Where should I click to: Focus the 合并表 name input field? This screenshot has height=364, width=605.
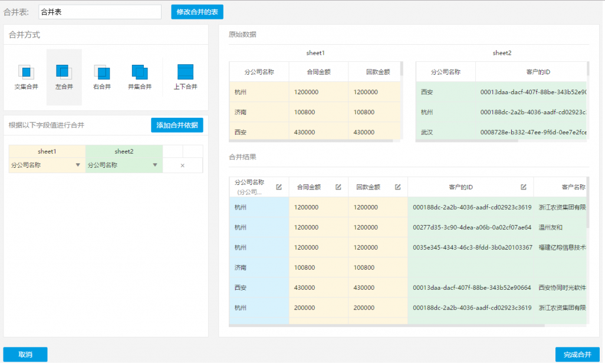(x=100, y=12)
